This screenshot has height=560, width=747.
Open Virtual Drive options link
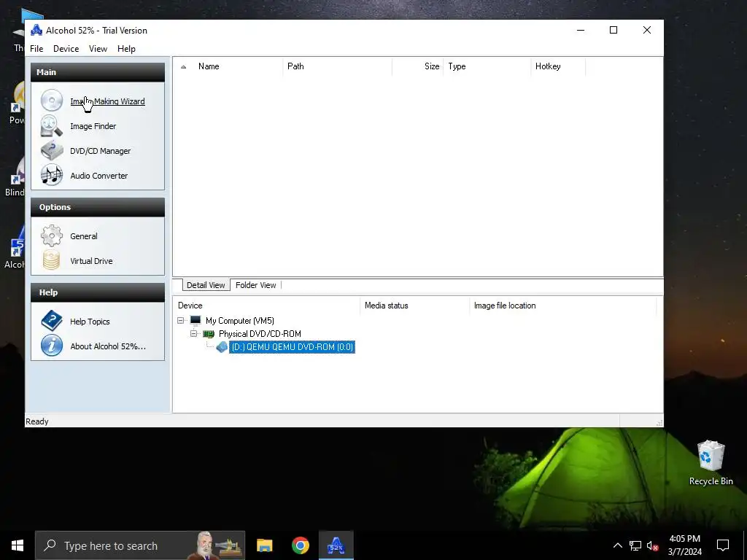coord(91,261)
